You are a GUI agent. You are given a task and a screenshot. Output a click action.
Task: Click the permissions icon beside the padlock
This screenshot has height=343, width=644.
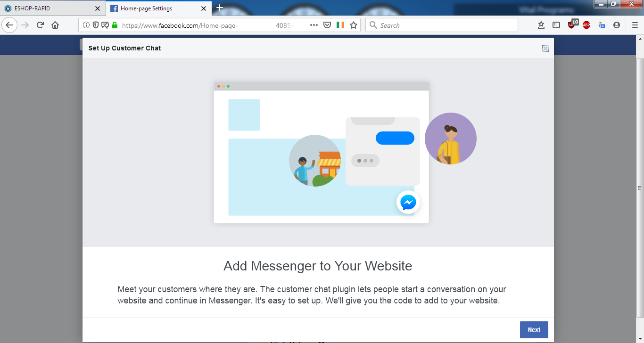pos(105,25)
